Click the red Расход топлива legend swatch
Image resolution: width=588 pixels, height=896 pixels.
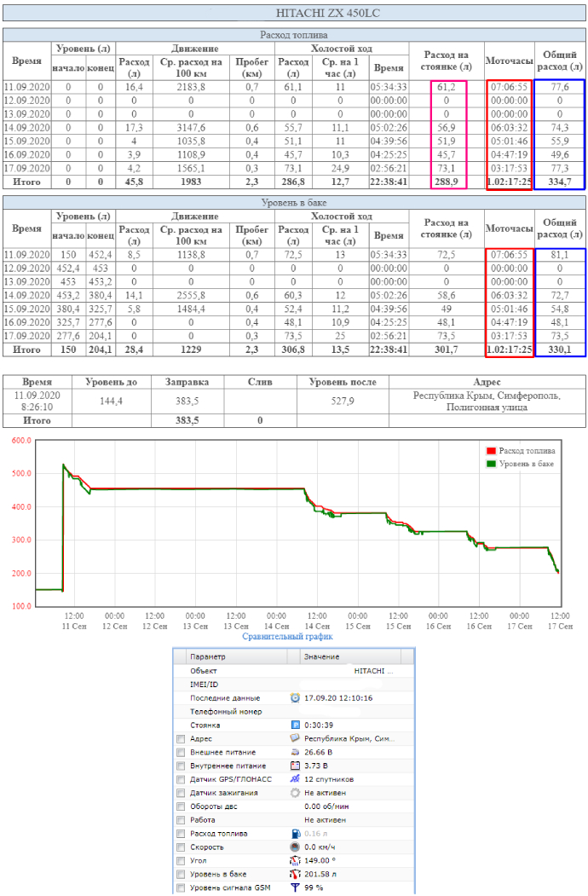(x=491, y=451)
